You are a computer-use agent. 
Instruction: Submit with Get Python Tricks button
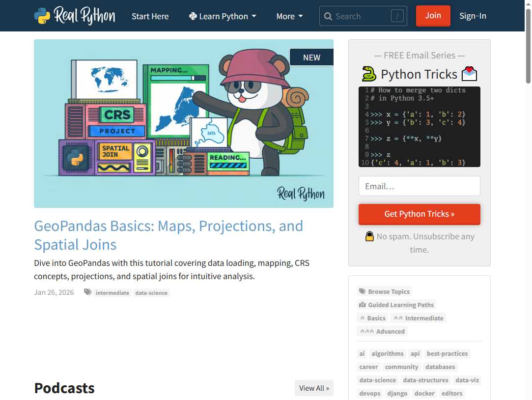click(419, 214)
